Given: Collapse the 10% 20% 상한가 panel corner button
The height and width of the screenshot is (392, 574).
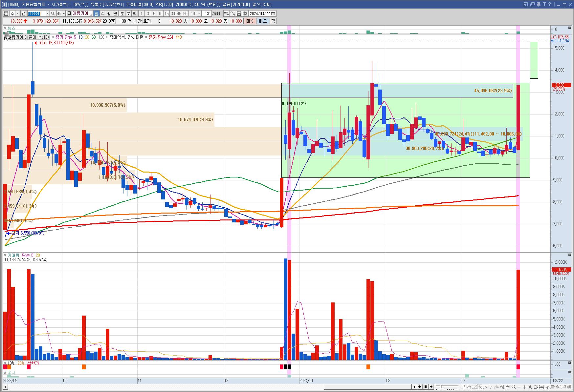Looking at the screenshot, I should pos(570,363).
